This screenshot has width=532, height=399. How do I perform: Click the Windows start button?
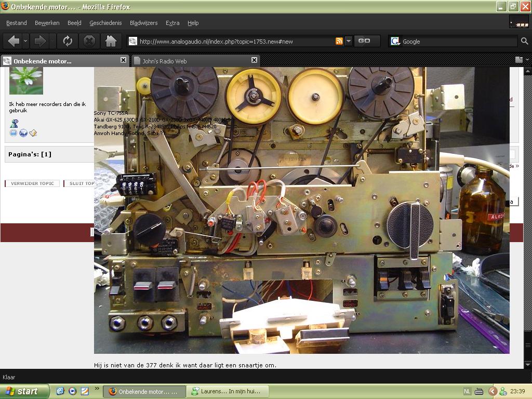24,391
